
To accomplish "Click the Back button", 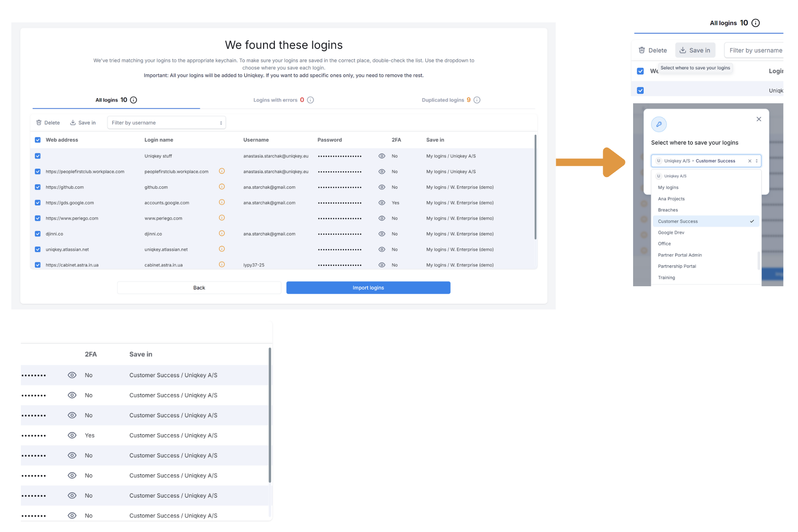I will coord(199,288).
